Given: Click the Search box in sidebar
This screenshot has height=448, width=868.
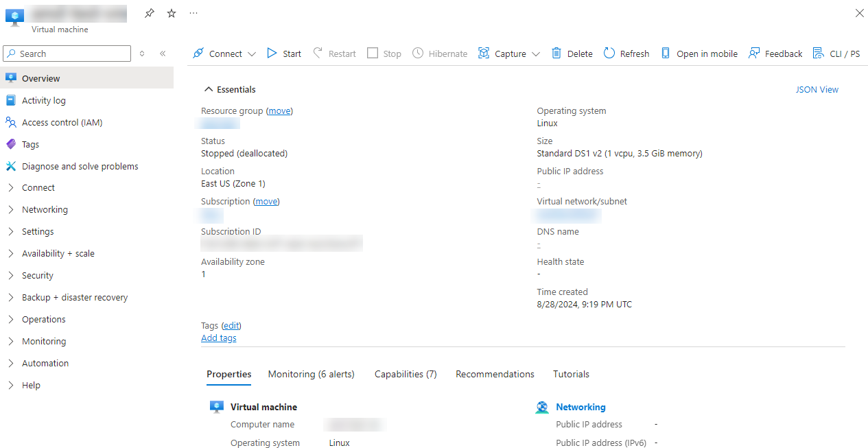Looking at the screenshot, I should click(67, 54).
